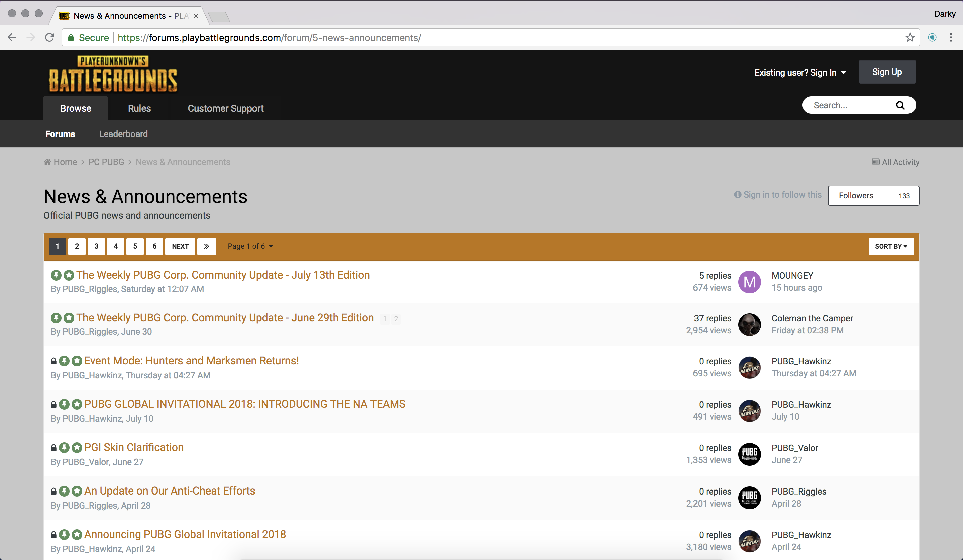Click the NEXT page button

point(180,246)
